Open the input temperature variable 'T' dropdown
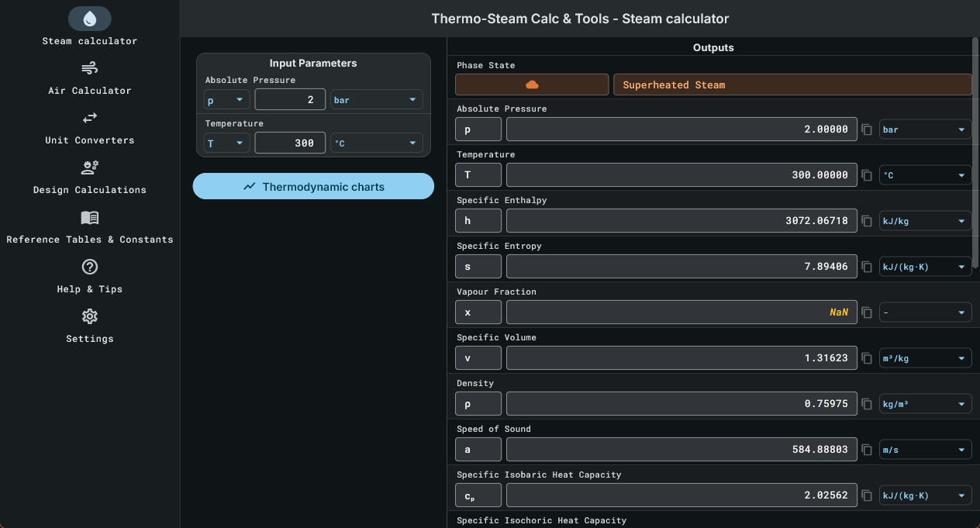The width and height of the screenshot is (980, 528). pos(227,143)
